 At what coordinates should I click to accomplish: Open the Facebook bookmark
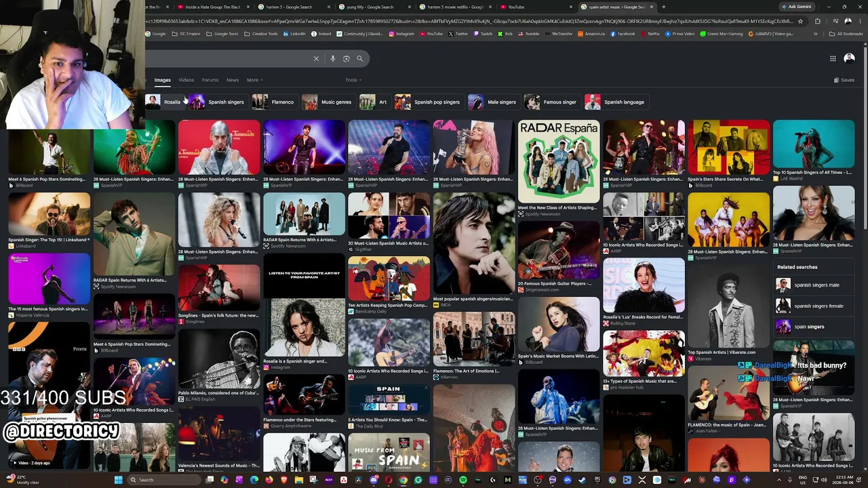pyautogui.click(x=623, y=34)
